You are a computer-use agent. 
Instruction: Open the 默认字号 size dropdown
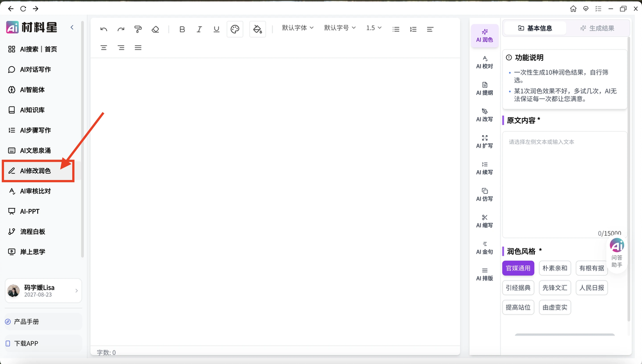pyautogui.click(x=340, y=28)
